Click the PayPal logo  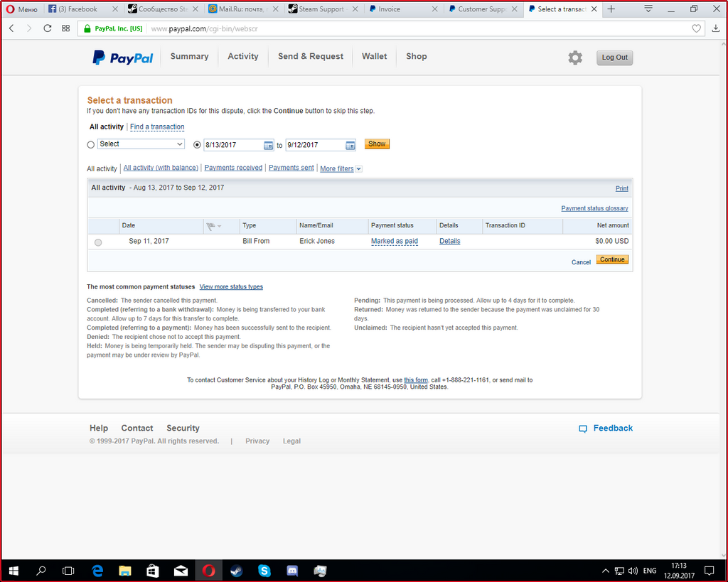click(x=122, y=58)
